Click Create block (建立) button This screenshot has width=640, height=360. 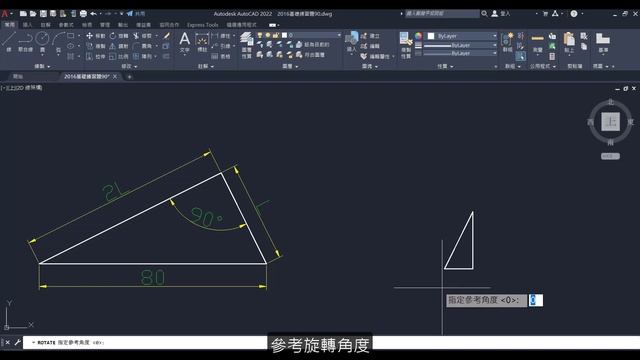[371, 36]
